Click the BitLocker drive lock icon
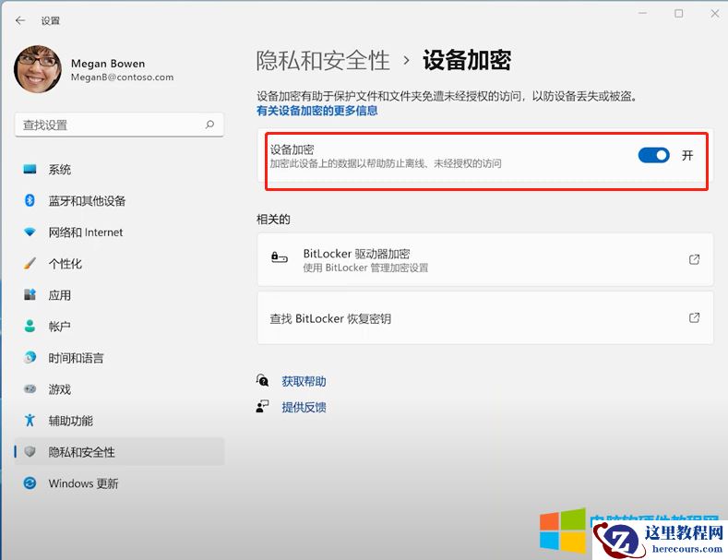728x560 pixels. [x=280, y=256]
